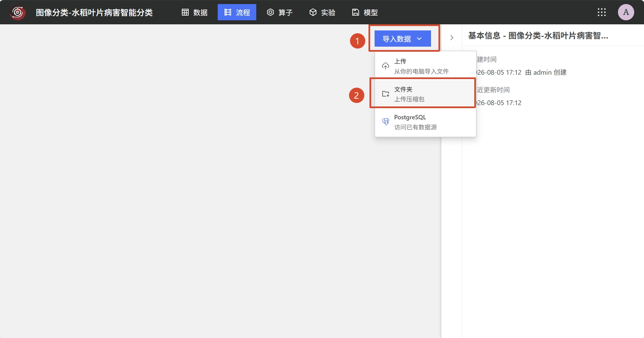Click the project title 图像分类-水稻叶片病害智能分类
644x338 pixels.
[x=94, y=13]
